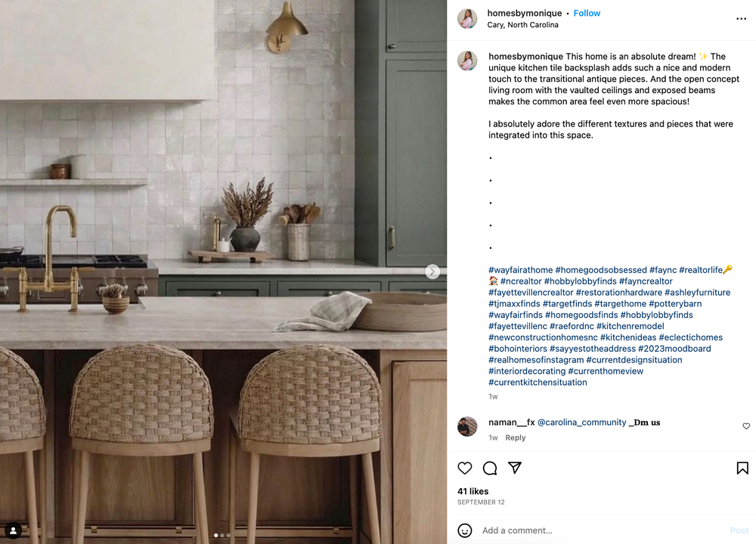Select the second carousel dot indicator
Image resolution: width=756 pixels, height=544 pixels.
coord(222,536)
